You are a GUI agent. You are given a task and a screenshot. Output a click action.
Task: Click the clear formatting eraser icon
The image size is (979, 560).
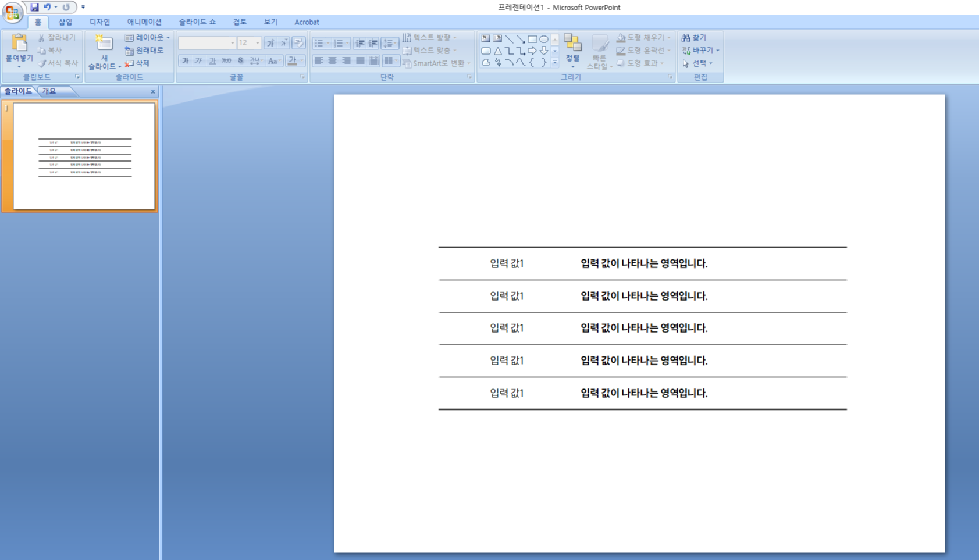298,43
